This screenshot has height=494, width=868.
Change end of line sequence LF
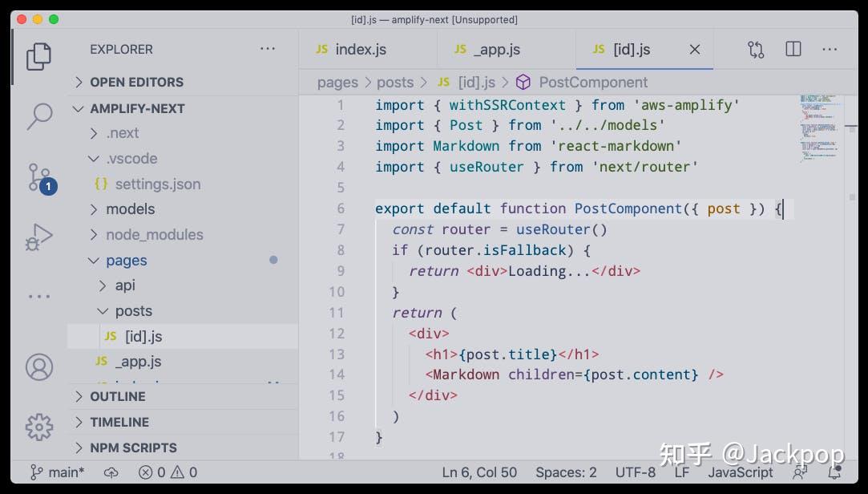click(682, 472)
